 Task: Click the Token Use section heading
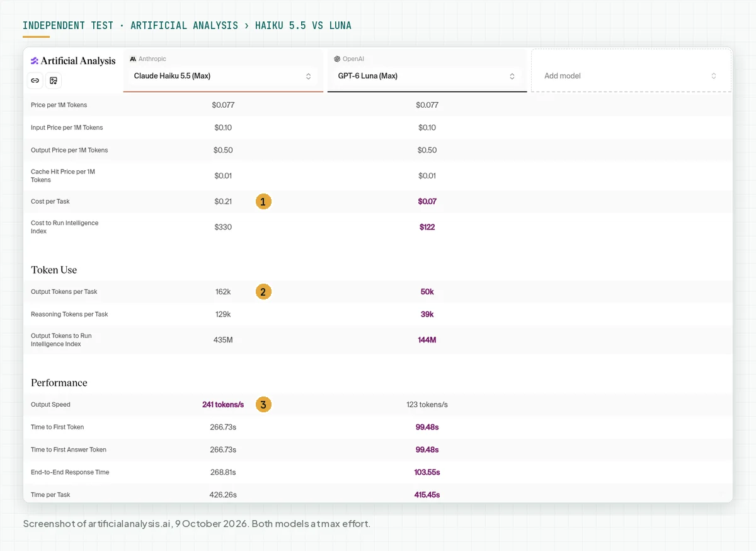point(54,270)
